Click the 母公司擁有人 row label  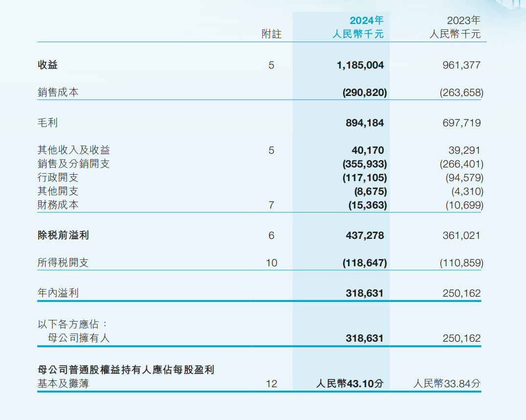pos(79,338)
